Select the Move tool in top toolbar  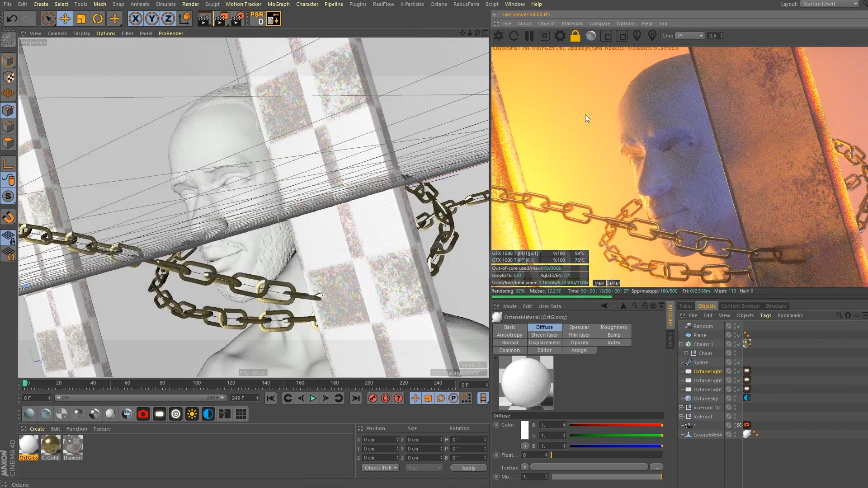pos(65,19)
